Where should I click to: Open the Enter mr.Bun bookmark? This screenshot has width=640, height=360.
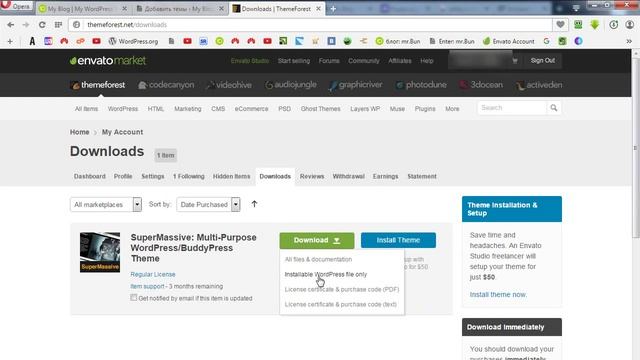coord(452,41)
